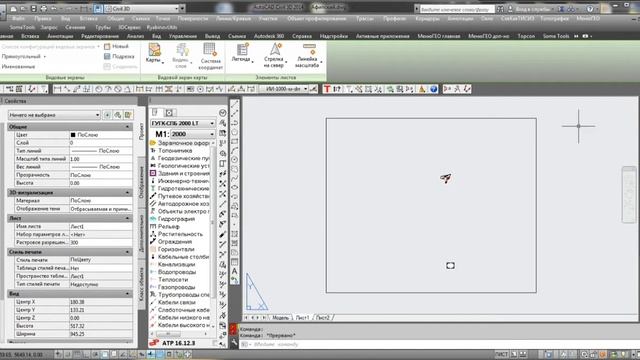Click the yellow warning triangle toolbar icon
Viewport: 640px width, 360px height.
click(x=422, y=89)
